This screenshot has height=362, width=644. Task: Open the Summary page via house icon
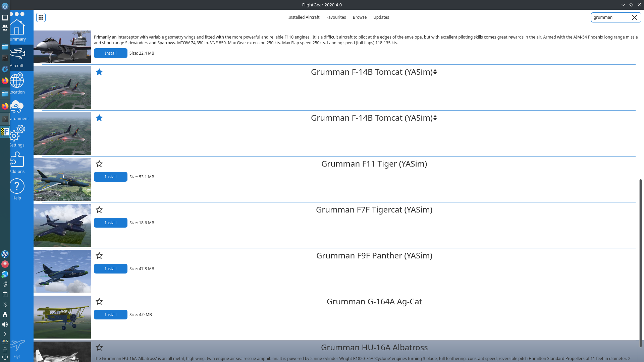(17, 27)
